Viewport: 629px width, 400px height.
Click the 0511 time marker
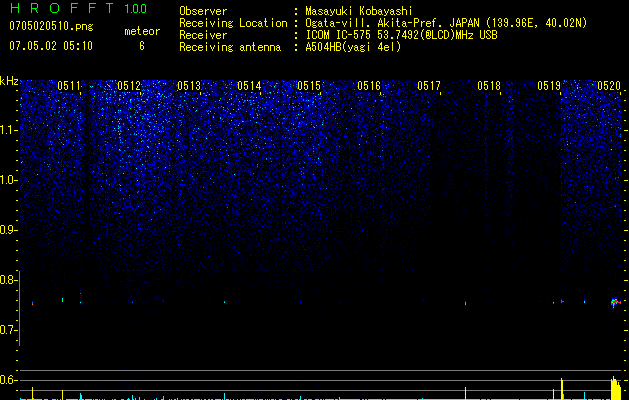click(69, 85)
